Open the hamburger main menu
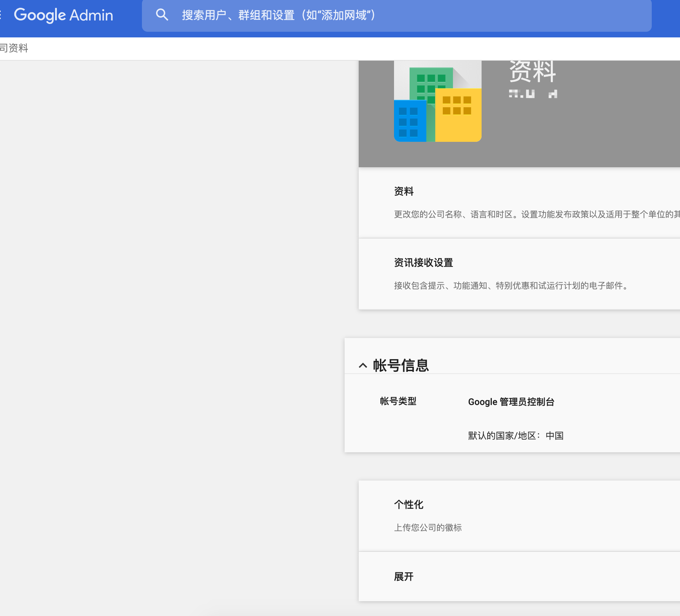The image size is (680, 616). tap(1, 15)
